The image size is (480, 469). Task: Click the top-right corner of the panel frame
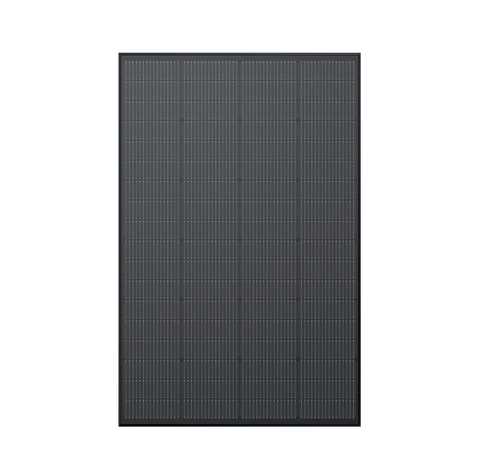[x=358, y=55]
